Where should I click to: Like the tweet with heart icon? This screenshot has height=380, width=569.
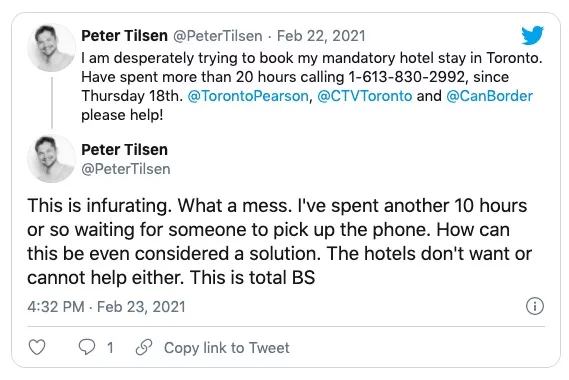(x=37, y=347)
